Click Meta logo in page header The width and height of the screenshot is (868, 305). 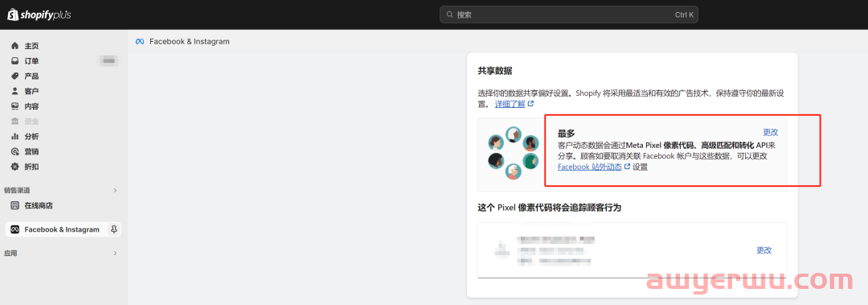(140, 42)
